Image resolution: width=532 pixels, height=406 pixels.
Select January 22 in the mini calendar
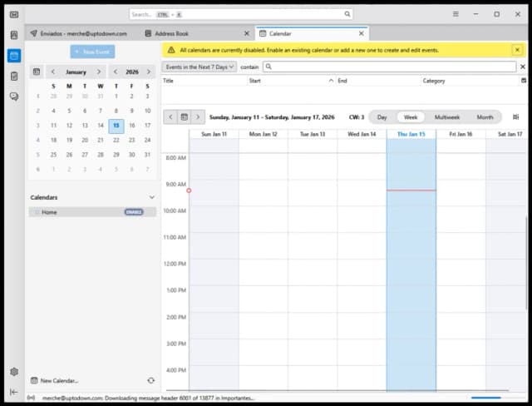pos(116,140)
